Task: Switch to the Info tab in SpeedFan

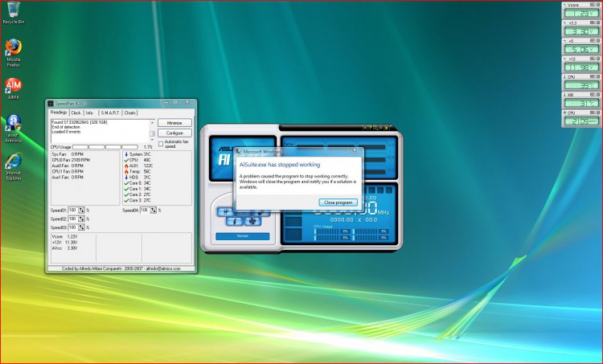Action: 89,112
